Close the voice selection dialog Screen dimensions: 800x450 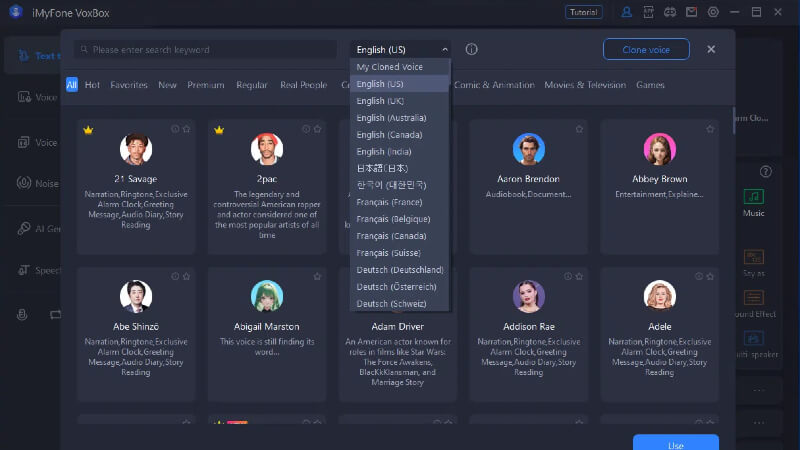711,49
